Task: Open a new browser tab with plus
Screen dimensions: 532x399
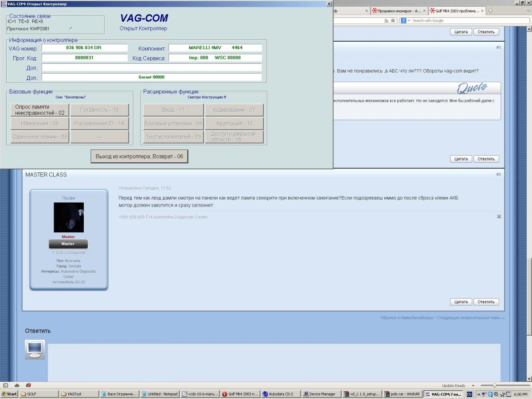Action: [x=491, y=11]
